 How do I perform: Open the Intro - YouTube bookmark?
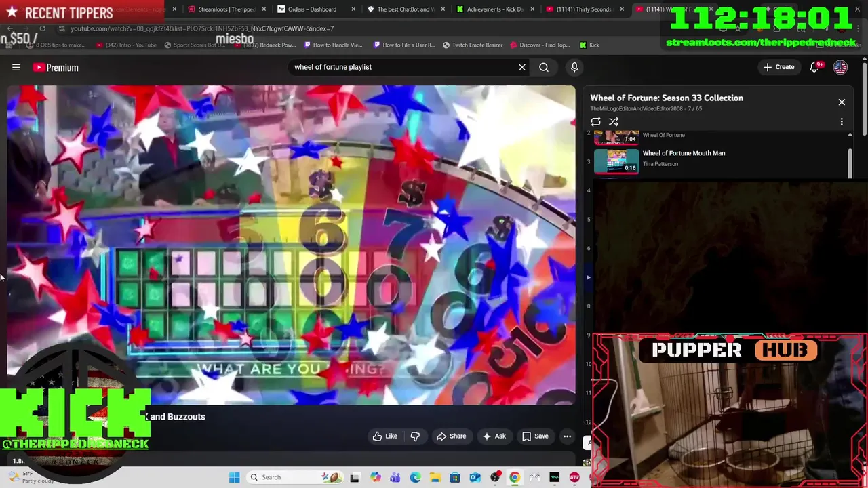click(x=127, y=45)
